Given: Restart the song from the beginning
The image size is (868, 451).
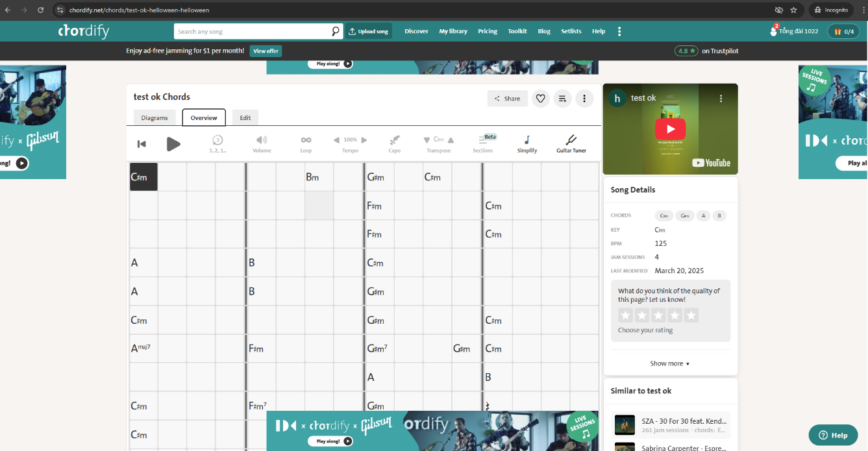Looking at the screenshot, I should coord(142,143).
